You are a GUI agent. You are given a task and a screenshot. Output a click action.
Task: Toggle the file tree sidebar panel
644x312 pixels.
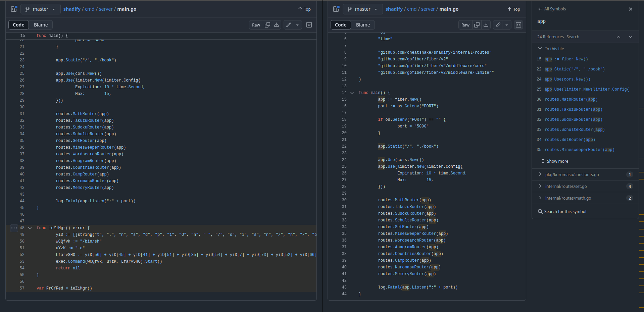[x=14, y=9]
